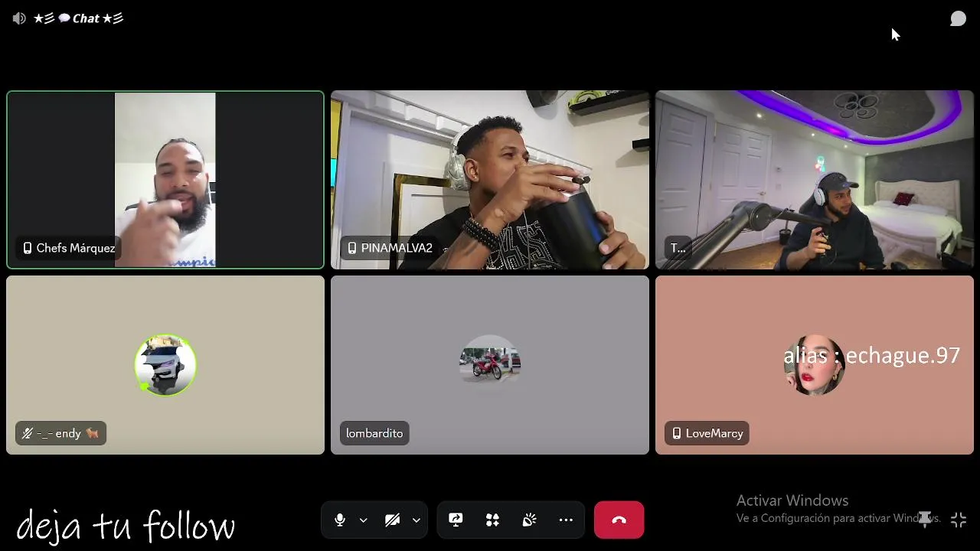Start sharing your screen
The height and width of the screenshot is (551, 980).
coord(456,520)
